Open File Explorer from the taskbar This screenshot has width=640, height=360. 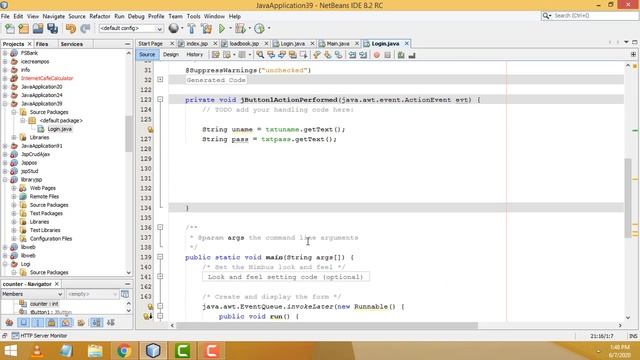coord(95,351)
